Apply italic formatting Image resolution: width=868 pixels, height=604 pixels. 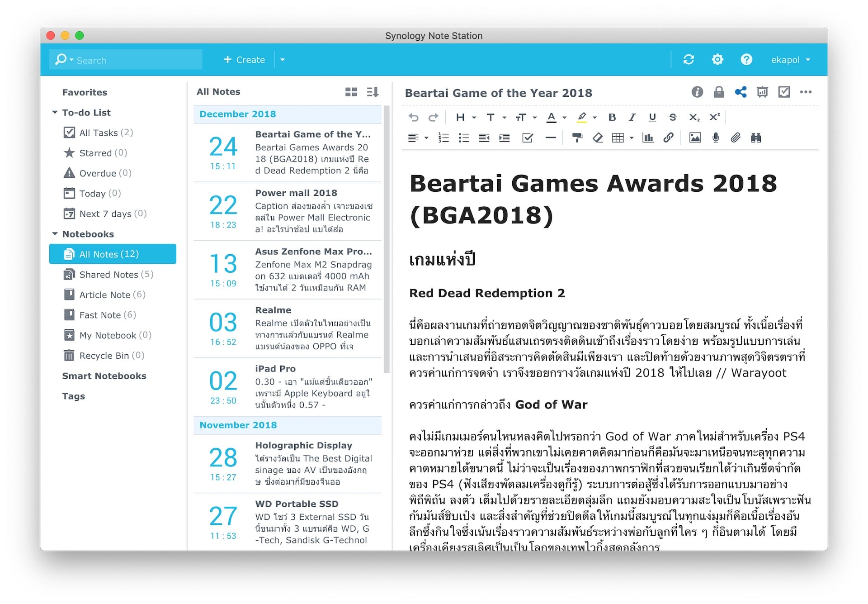(632, 118)
